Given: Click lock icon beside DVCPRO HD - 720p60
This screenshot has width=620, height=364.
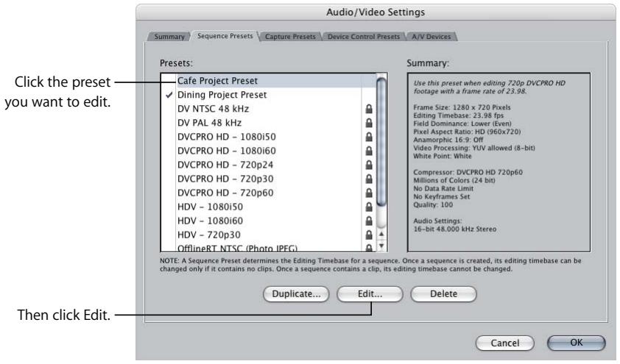Looking at the screenshot, I should [368, 193].
